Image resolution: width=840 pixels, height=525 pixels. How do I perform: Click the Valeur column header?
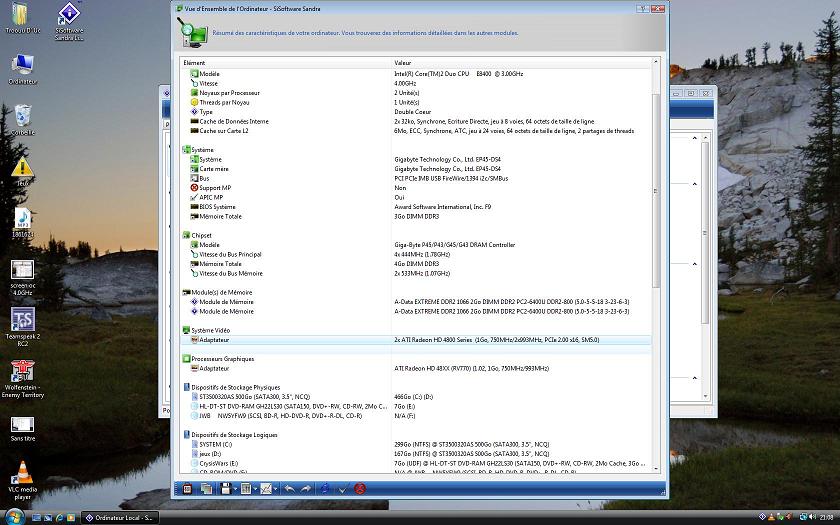coord(521,63)
